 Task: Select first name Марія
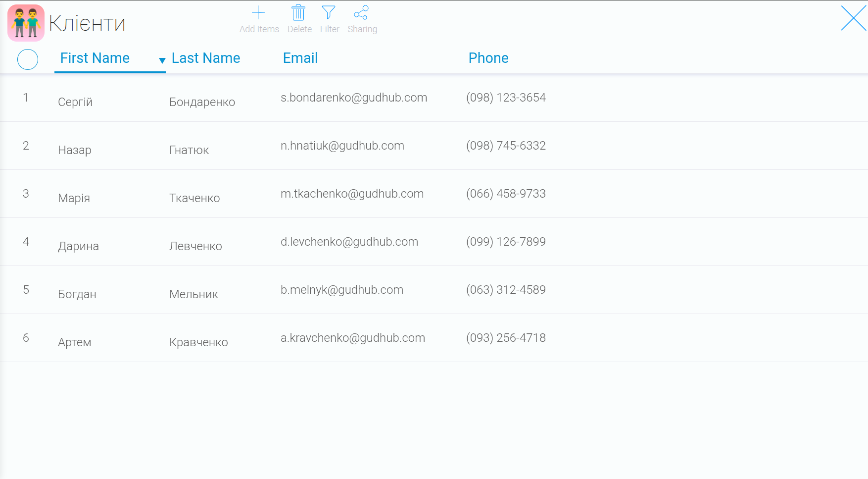pyautogui.click(x=74, y=198)
